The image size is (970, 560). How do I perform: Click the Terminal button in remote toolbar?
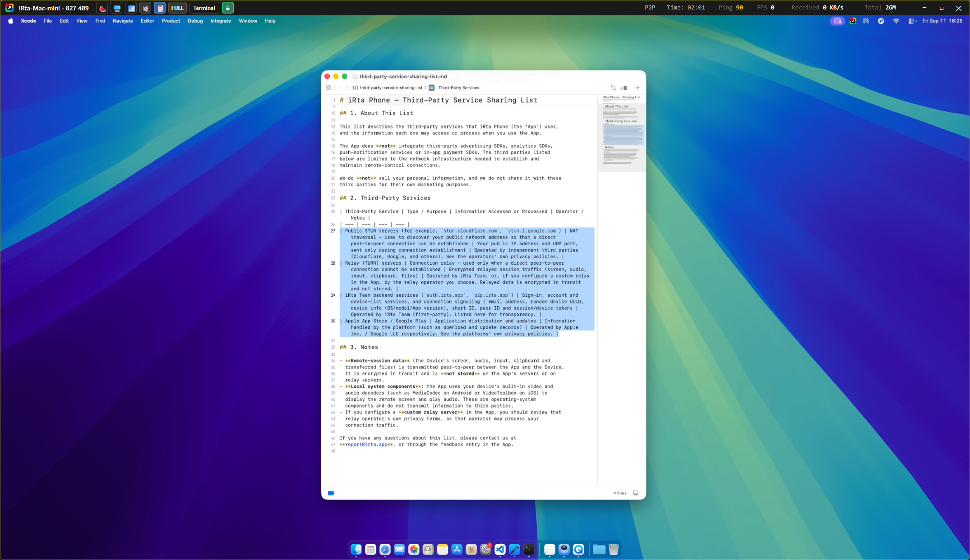pos(204,8)
